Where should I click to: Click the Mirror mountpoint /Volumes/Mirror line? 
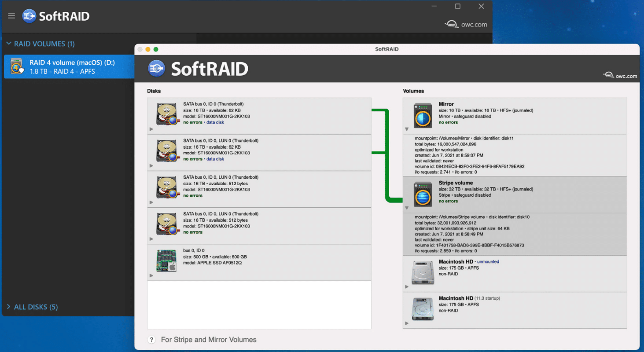(x=464, y=138)
